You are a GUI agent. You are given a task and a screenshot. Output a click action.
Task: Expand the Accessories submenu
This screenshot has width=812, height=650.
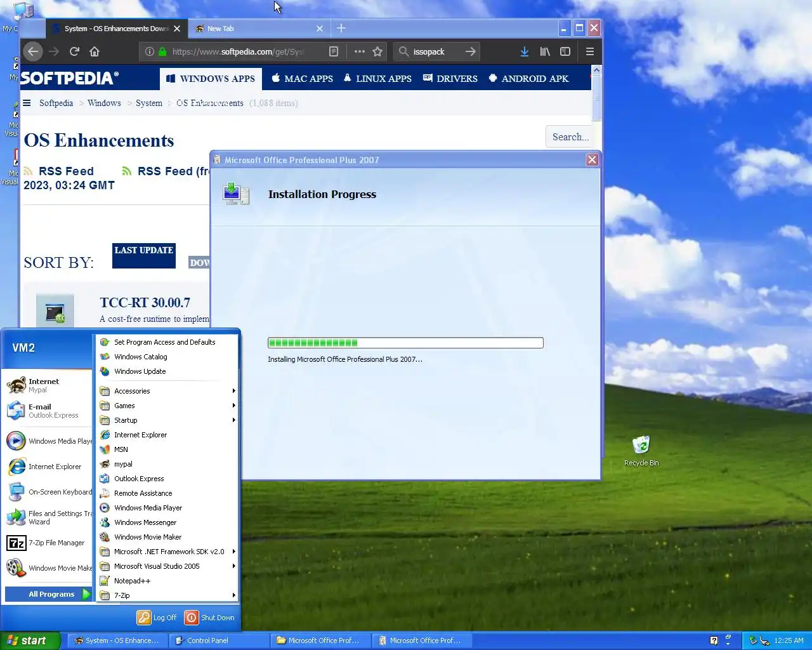point(167,391)
